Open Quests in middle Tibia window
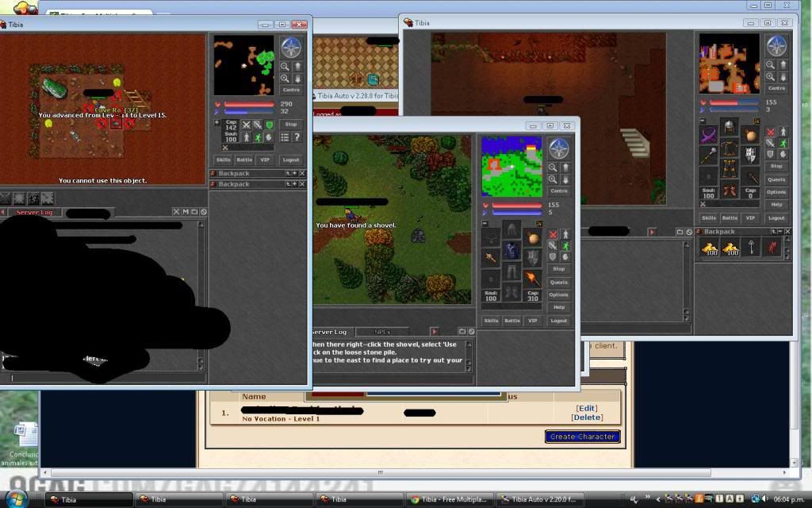Screen dimensions: 812x508 559,282
